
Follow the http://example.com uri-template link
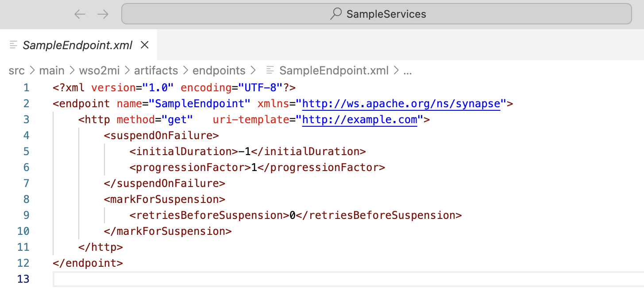coord(360,120)
